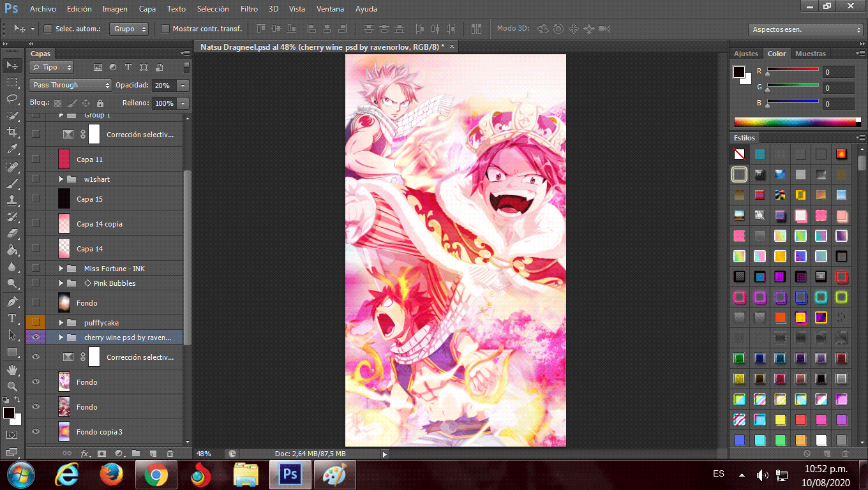
Task: Select the Paint Bucket tool
Action: pos(12,250)
